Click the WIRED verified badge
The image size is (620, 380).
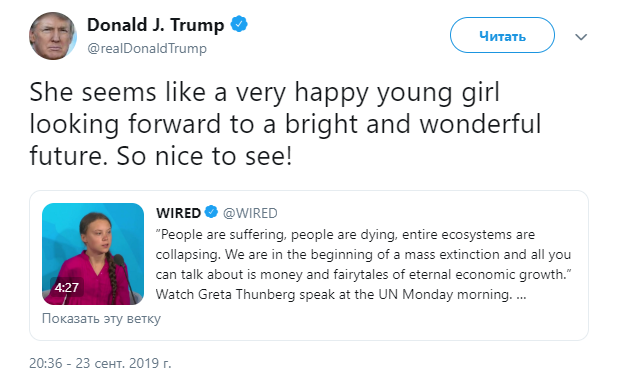211,212
